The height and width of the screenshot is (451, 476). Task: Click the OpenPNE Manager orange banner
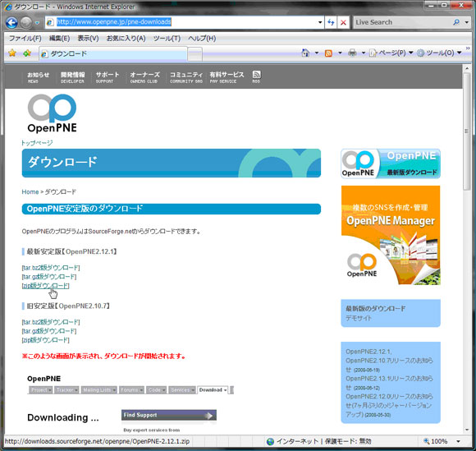391,235
